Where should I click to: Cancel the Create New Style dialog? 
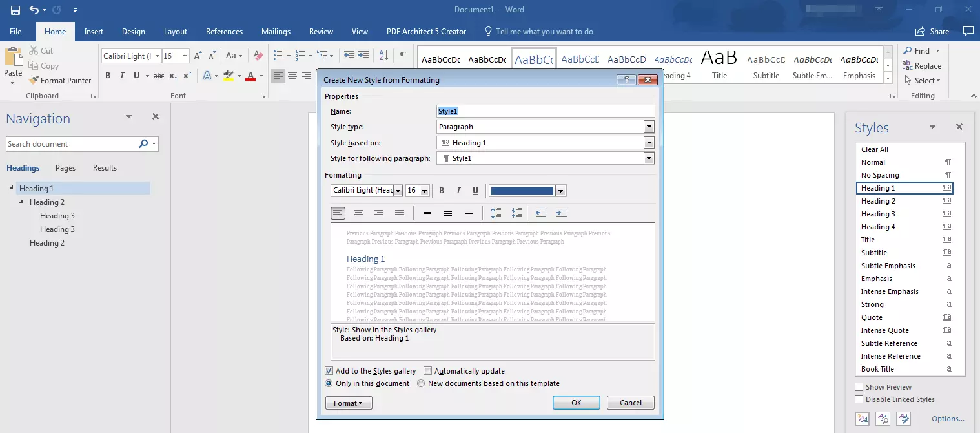[x=631, y=403]
